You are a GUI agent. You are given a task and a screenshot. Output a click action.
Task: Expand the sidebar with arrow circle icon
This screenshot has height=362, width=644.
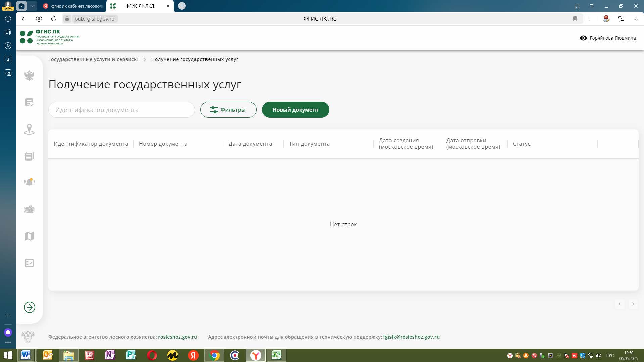30,307
